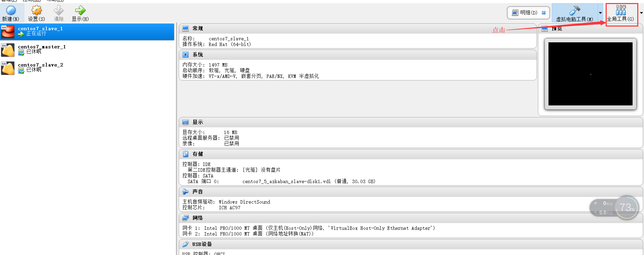644x255 pixels.
Task: Click the 'ICH AC97' controller text
Action: point(230,208)
